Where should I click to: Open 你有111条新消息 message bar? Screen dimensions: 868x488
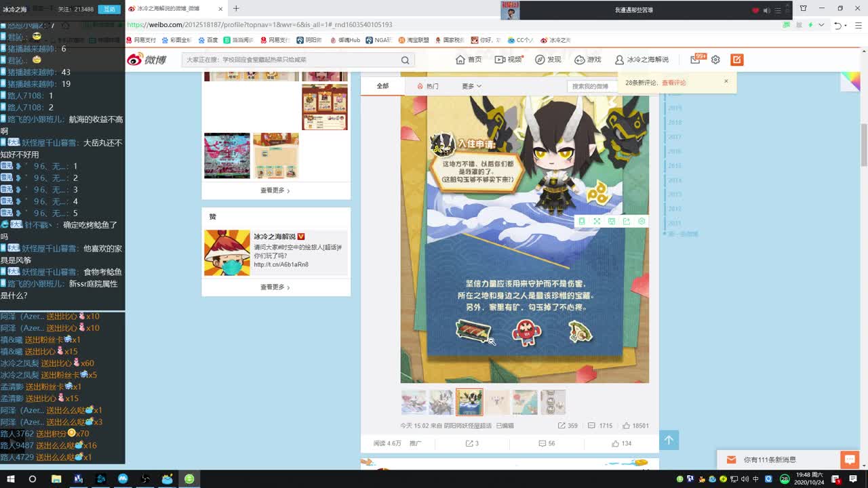click(x=778, y=460)
